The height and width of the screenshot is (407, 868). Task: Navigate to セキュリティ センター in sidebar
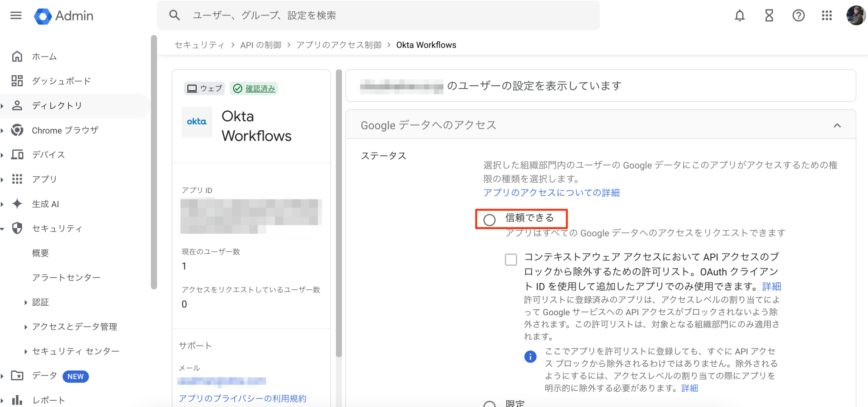(75, 351)
